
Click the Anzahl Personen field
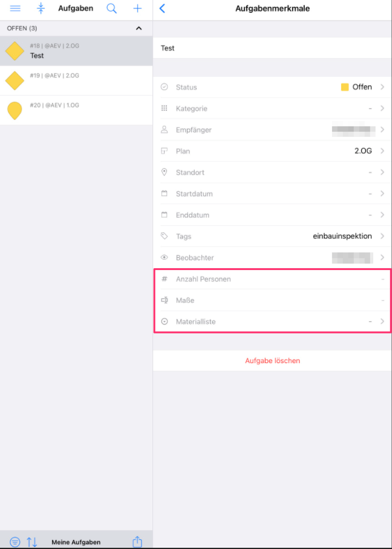272,279
